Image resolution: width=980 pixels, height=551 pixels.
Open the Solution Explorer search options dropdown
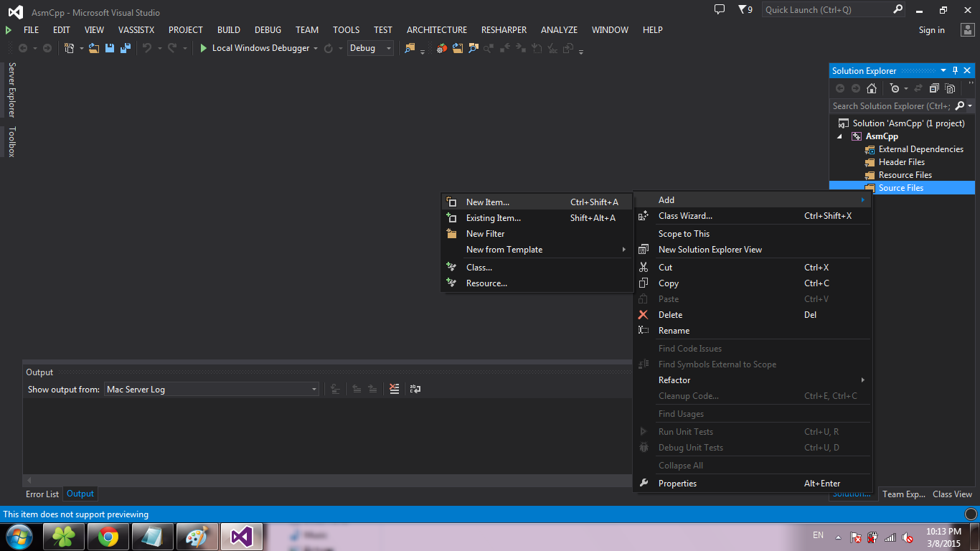point(971,106)
